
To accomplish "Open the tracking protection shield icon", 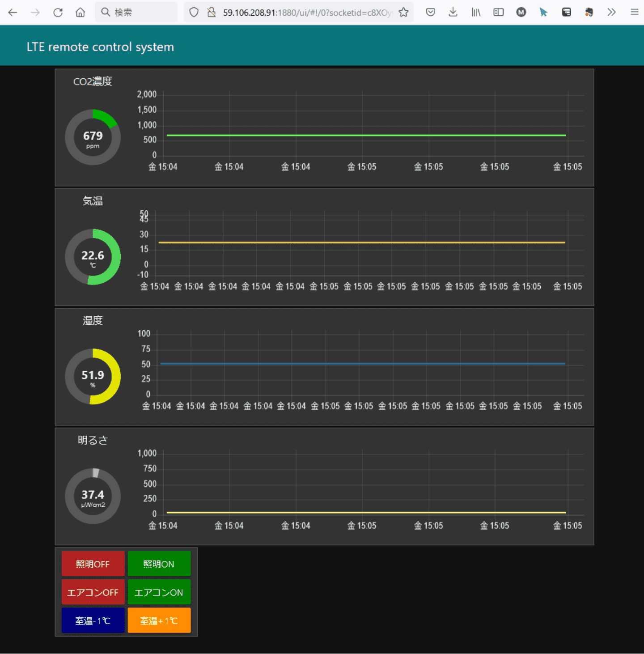I will point(194,13).
